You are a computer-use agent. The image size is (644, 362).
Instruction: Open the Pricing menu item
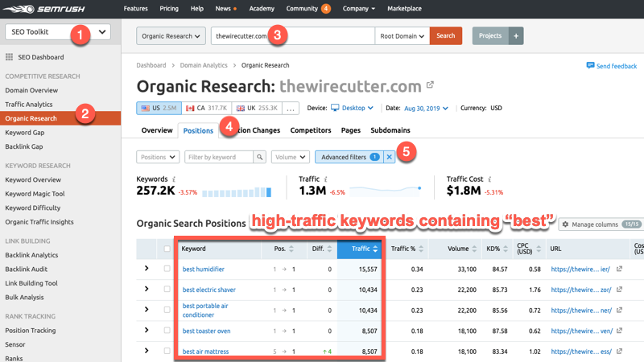[169, 9]
